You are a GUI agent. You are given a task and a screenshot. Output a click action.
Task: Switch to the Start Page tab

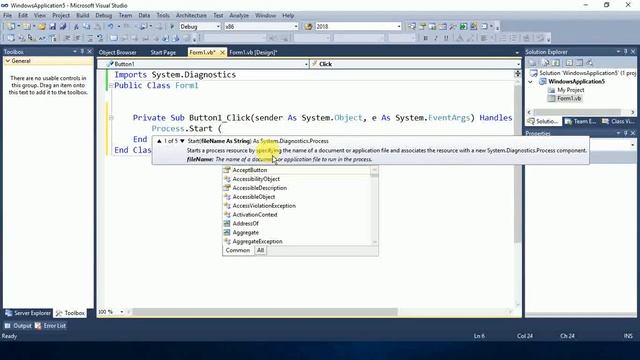click(163, 52)
